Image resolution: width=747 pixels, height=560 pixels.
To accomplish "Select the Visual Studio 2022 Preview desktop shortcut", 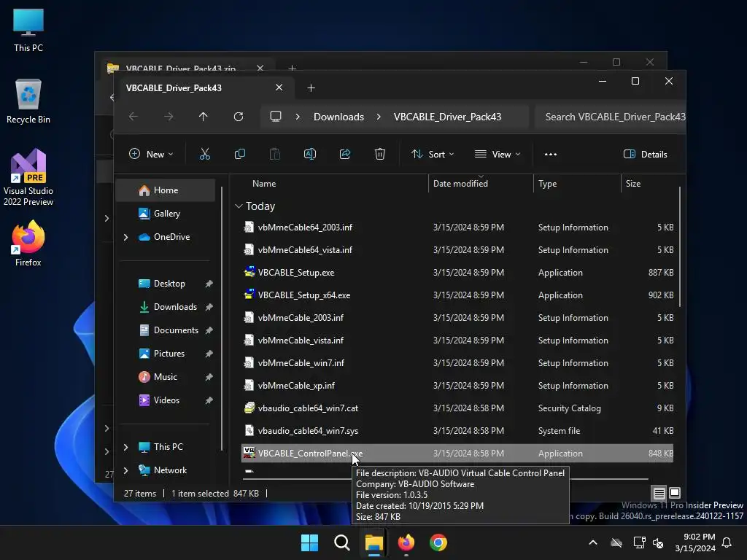I will coord(28,178).
